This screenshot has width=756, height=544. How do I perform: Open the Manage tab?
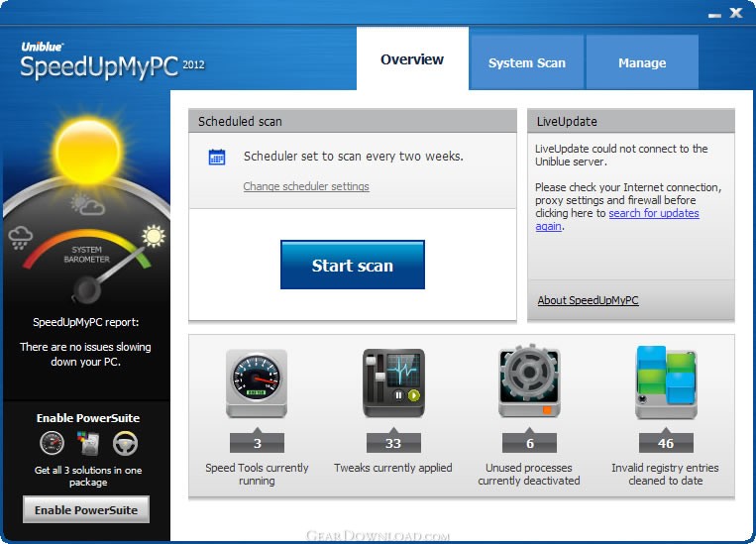pos(642,62)
